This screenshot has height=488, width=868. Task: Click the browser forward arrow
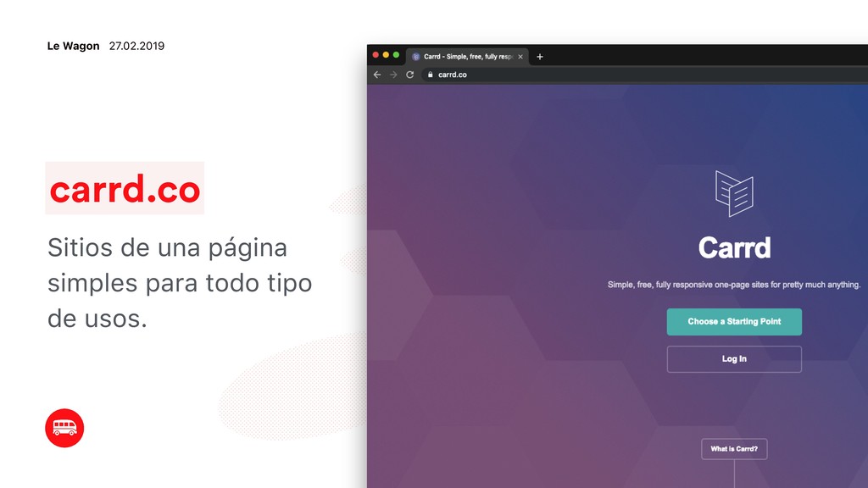pyautogui.click(x=393, y=75)
